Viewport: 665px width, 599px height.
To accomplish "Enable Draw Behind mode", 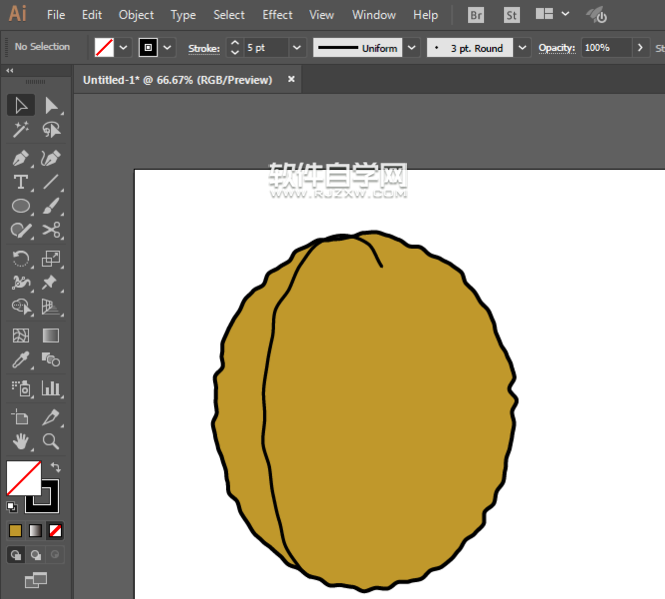I will 36,554.
